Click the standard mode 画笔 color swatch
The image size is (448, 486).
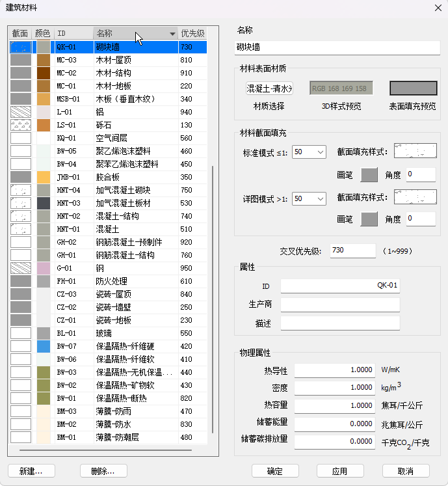[369, 174]
